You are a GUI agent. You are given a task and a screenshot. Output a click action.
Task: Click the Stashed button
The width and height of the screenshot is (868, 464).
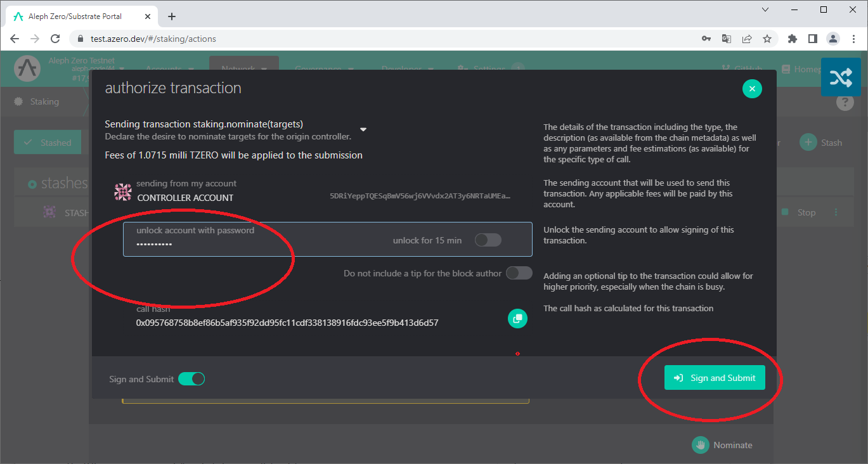pyautogui.click(x=48, y=143)
